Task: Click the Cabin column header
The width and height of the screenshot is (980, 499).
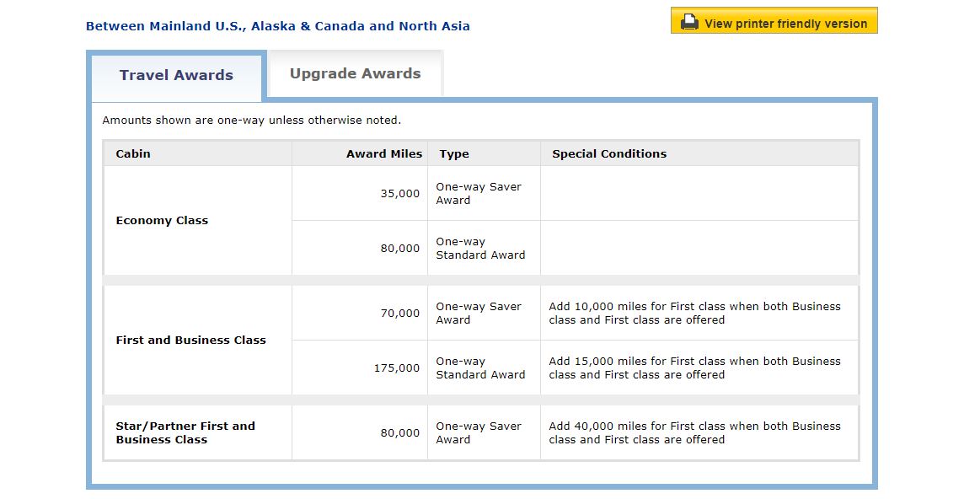Action: pos(133,154)
